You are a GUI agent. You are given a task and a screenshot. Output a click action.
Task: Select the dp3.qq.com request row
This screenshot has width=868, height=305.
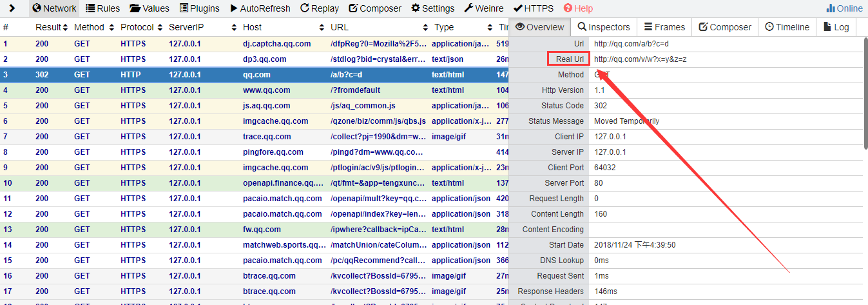click(x=255, y=59)
